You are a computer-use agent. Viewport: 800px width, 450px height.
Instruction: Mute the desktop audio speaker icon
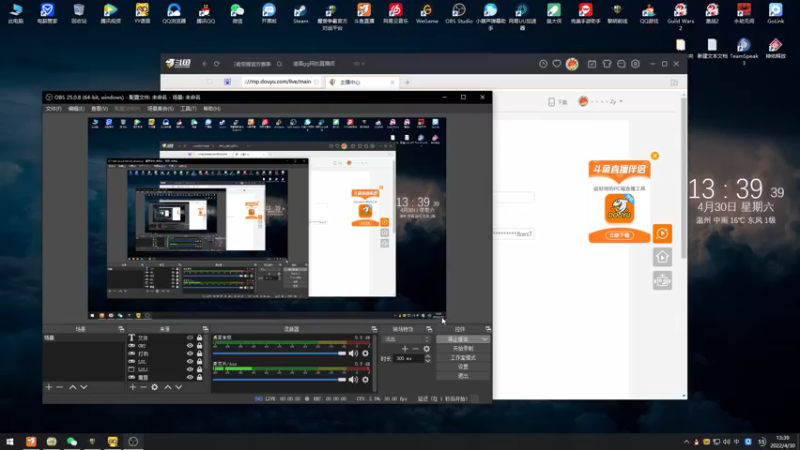[x=353, y=353]
